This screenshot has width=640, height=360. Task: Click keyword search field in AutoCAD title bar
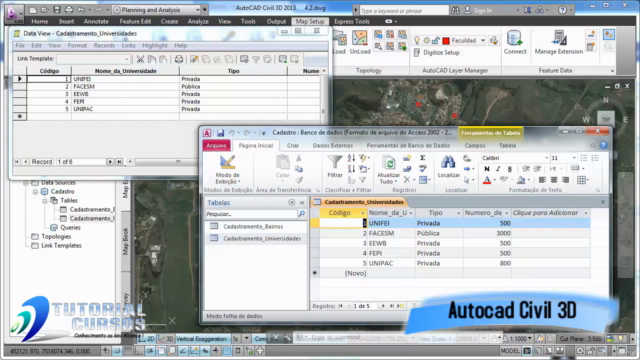[x=404, y=11]
